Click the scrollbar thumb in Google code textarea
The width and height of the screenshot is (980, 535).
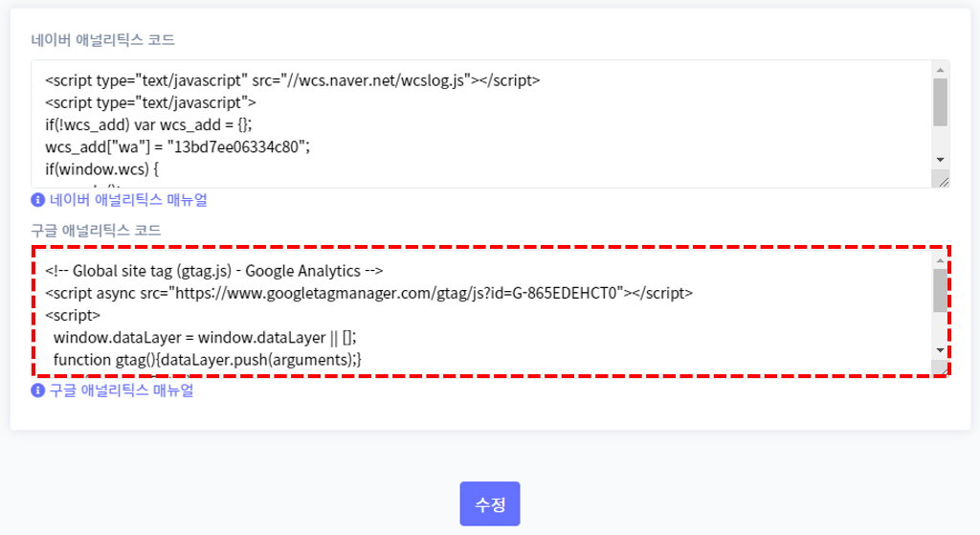pos(940,290)
